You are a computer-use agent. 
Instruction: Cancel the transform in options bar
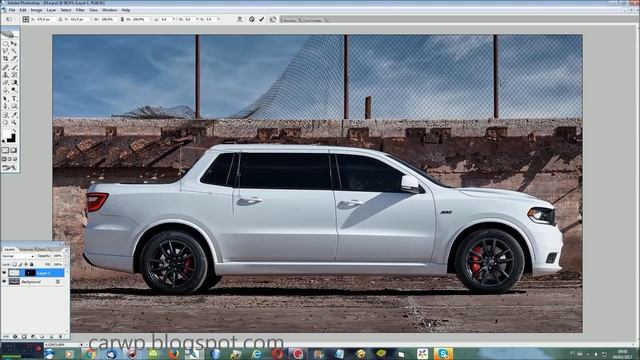(251, 19)
